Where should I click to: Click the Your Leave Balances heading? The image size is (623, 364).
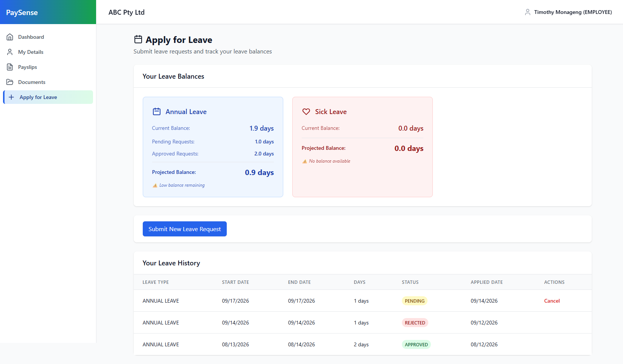point(173,76)
